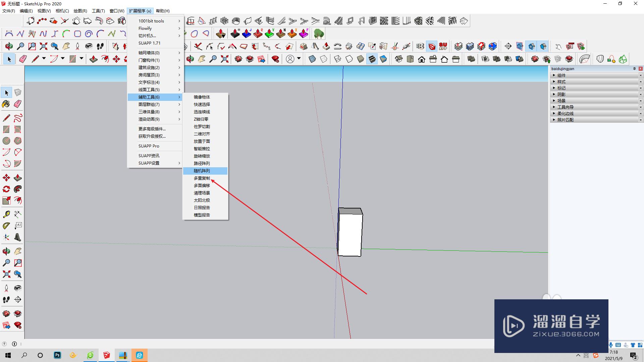Select the Tape Measure tool
The image size is (644, 362).
click(6, 215)
